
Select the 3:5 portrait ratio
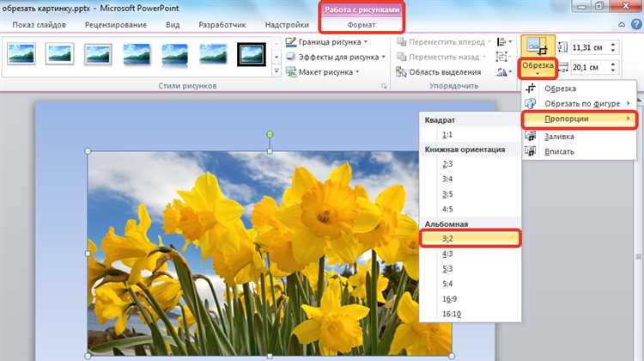(x=471, y=194)
